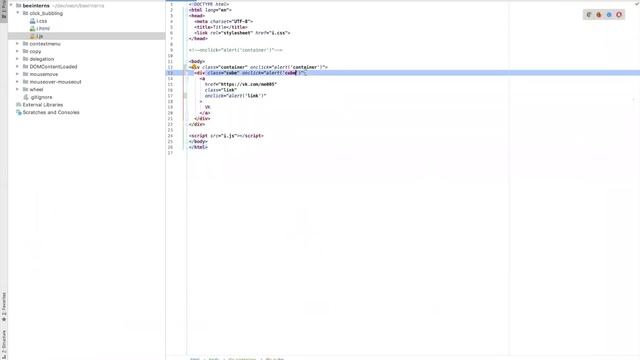Open preview in Safari browser icon
The width and height of the screenshot is (640, 360).
609,15
